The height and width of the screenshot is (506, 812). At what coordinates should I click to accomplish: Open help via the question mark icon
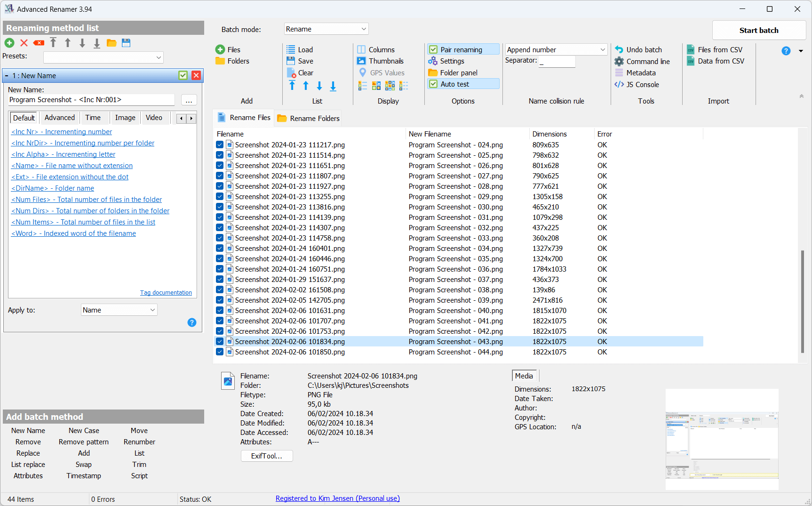pyautogui.click(x=786, y=51)
